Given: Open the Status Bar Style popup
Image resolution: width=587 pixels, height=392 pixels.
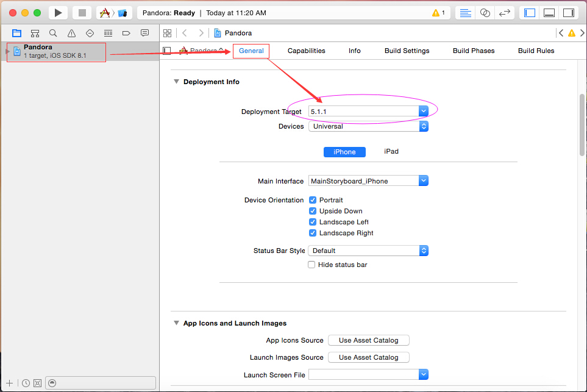Looking at the screenshot, I should coord(368,251).
